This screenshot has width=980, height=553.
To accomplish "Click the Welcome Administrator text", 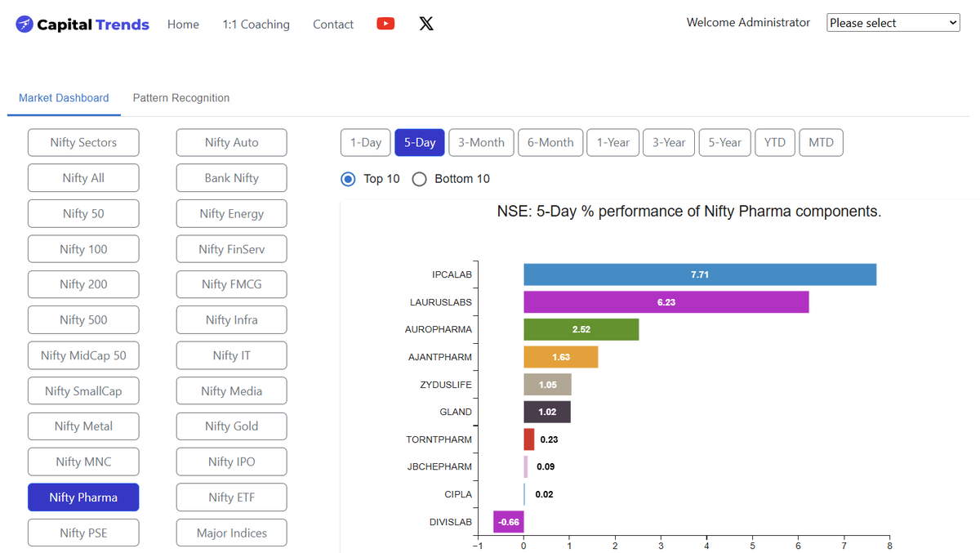I will point(748,23).
